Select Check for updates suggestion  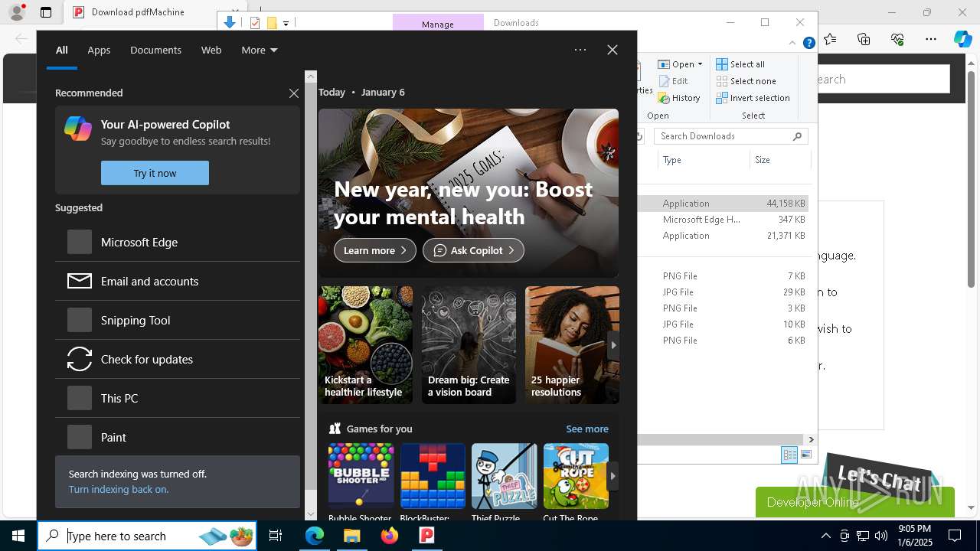[x=178, y=359]
